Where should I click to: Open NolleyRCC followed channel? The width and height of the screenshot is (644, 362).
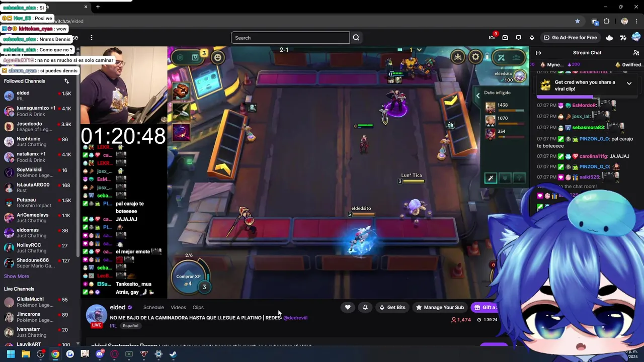click(x=38, y=248)
